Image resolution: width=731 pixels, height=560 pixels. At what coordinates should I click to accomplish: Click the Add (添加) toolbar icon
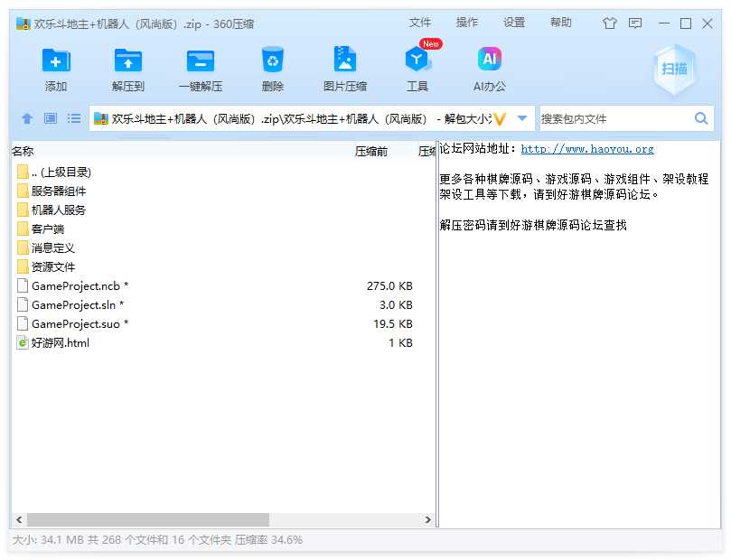pyautogui.click(x=56, y=61)
